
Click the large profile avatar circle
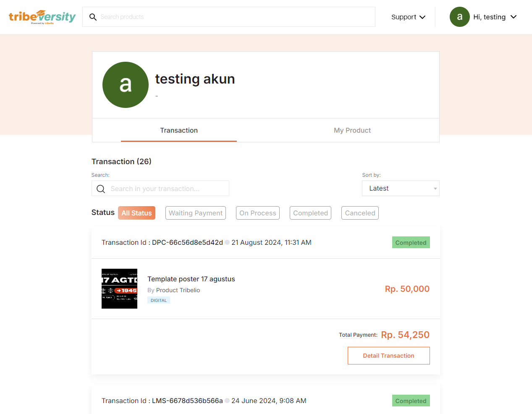coord(126,85)
